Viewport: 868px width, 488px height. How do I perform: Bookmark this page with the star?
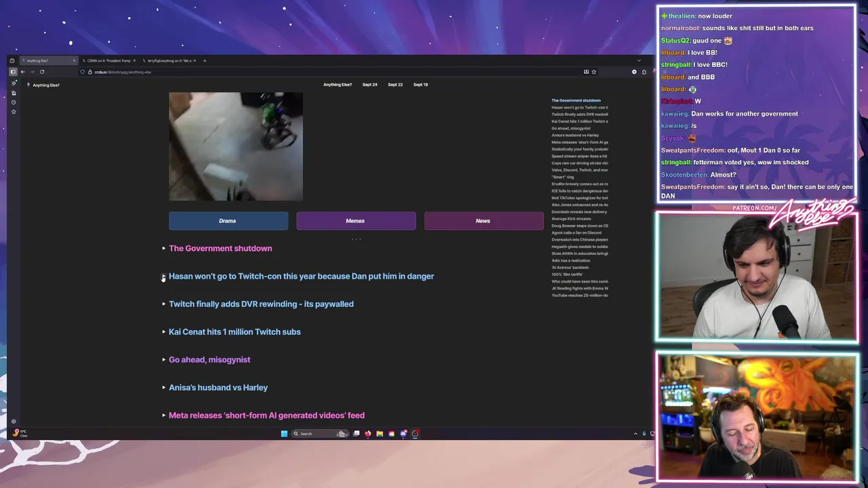coord(594,72)
